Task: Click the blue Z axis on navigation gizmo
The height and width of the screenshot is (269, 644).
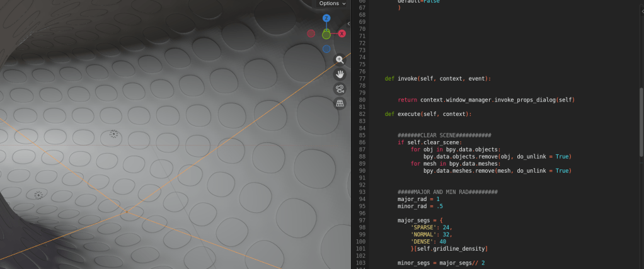Action: pyautogui.click(x=326, y=19)
